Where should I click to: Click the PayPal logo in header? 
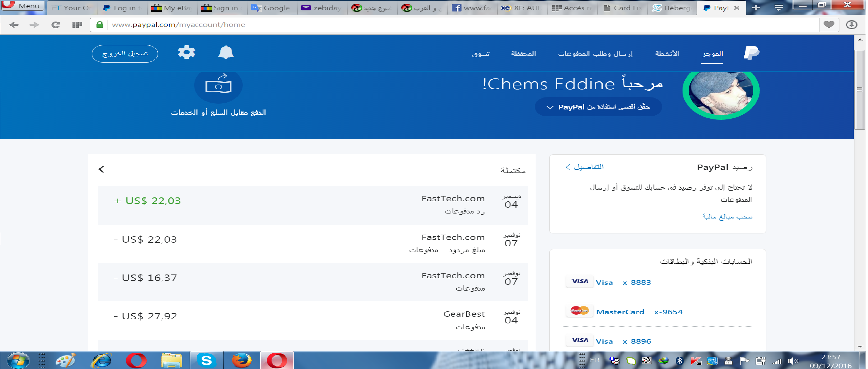click(x=751, y=53)
